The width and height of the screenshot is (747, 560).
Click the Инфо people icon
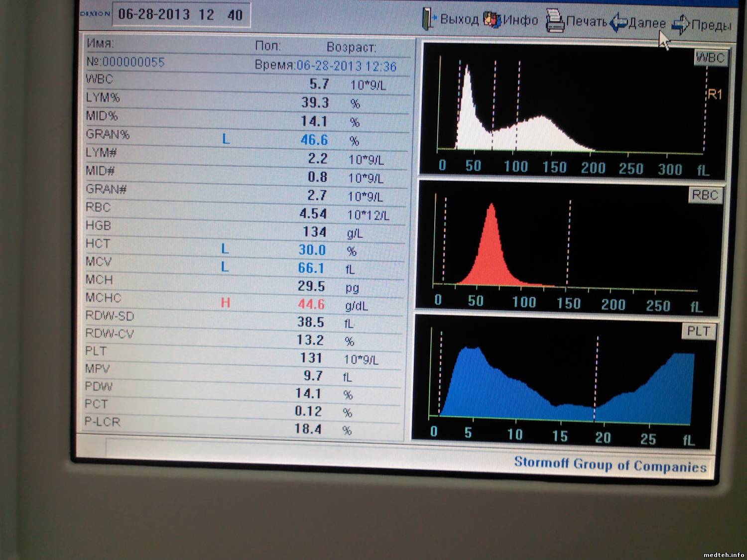click(x=492, y=20)
